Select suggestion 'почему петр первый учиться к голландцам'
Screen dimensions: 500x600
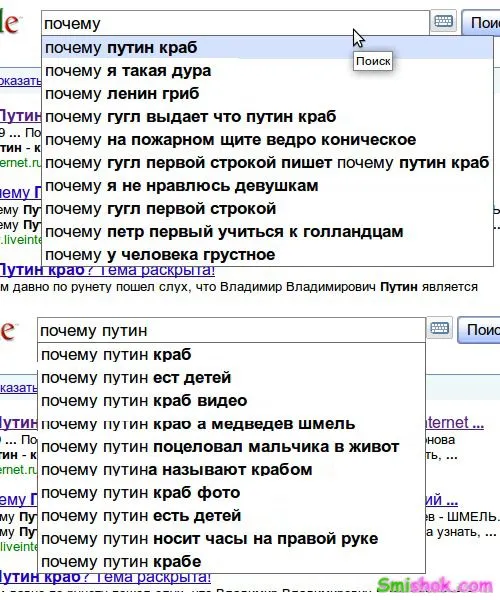(x=267, y=232)
